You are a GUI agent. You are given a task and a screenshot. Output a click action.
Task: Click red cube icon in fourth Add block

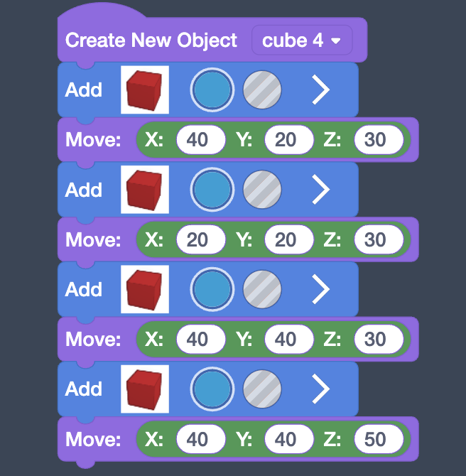point(145,389)
